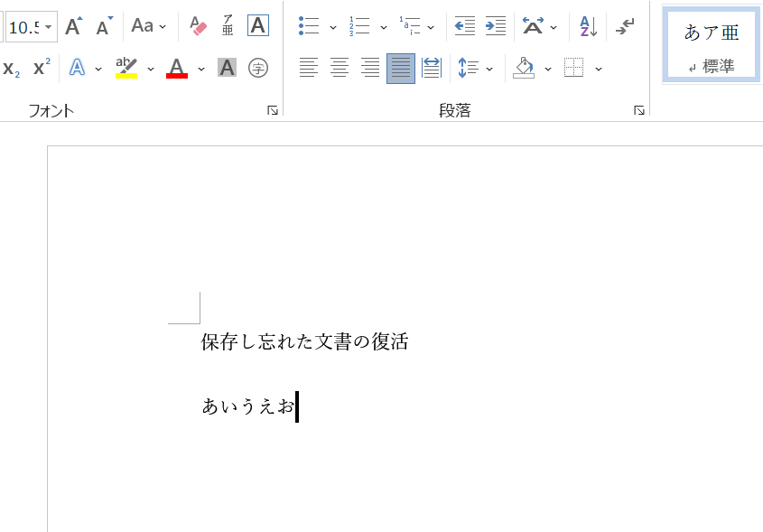Clear all formatting with the eraser icon

point(198,26)
